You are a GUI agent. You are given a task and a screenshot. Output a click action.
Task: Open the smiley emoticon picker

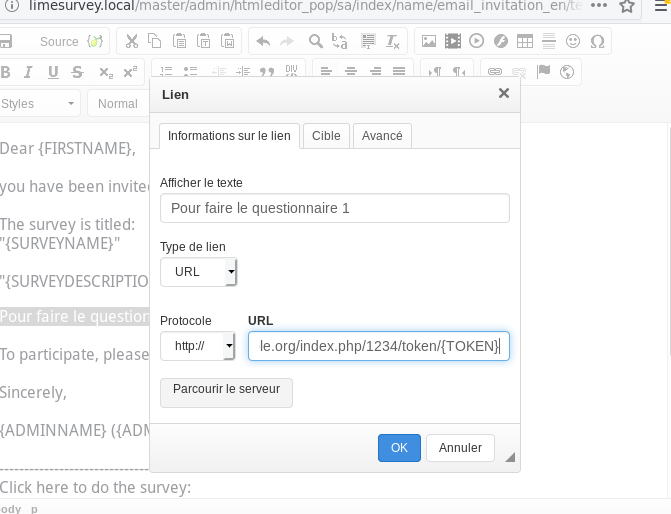tap(573, 42)
